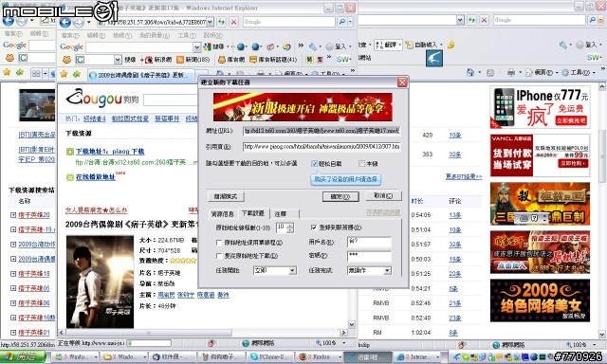607x364 pixels.
Task: Expand the 痞子英雄20 row plus icon
Action: [x=13, y=215]
